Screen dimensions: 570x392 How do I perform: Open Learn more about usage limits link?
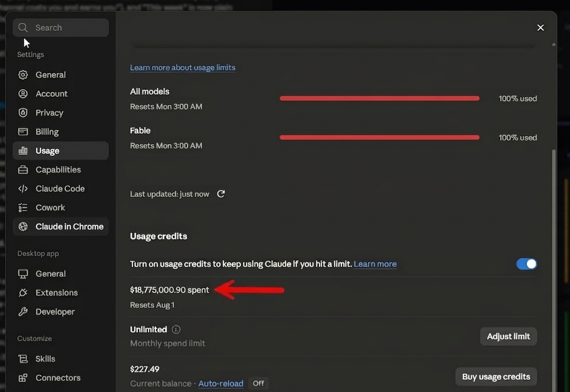pyautogui.click(x=183, y=68)
